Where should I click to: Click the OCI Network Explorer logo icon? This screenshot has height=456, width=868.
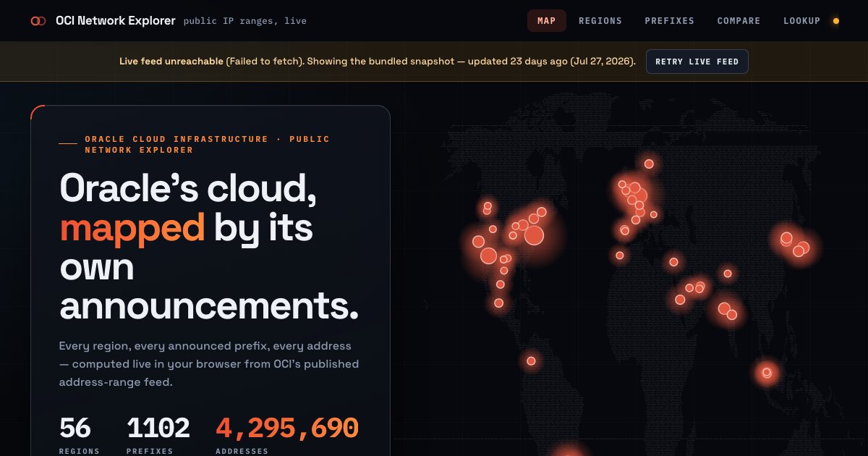click(x=38, y=21)
